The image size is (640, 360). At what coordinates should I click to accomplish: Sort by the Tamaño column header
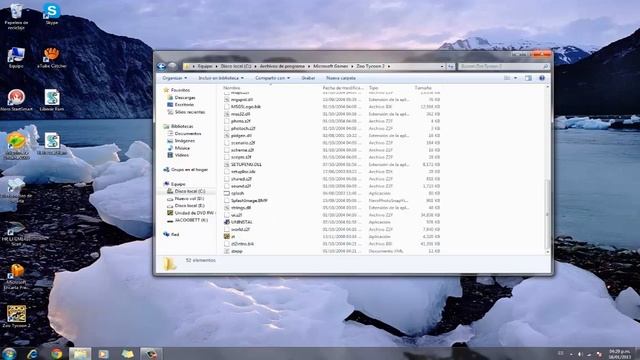click(x=423, y=88)
